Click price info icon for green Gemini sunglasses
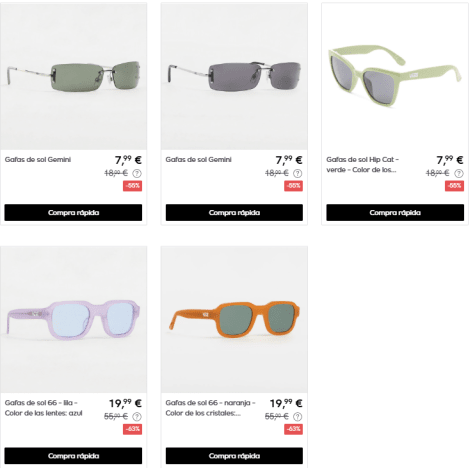The width and height of the screenshot is (475, 468). point(137,173)
